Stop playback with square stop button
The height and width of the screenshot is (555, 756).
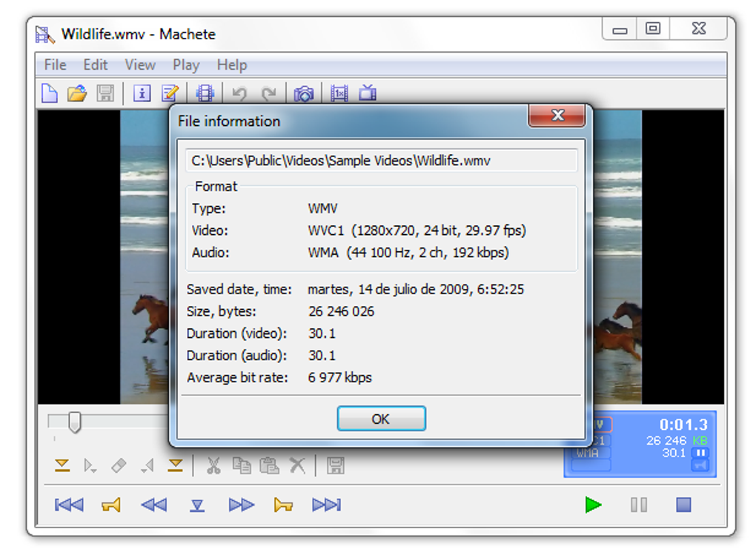(683, 505)
